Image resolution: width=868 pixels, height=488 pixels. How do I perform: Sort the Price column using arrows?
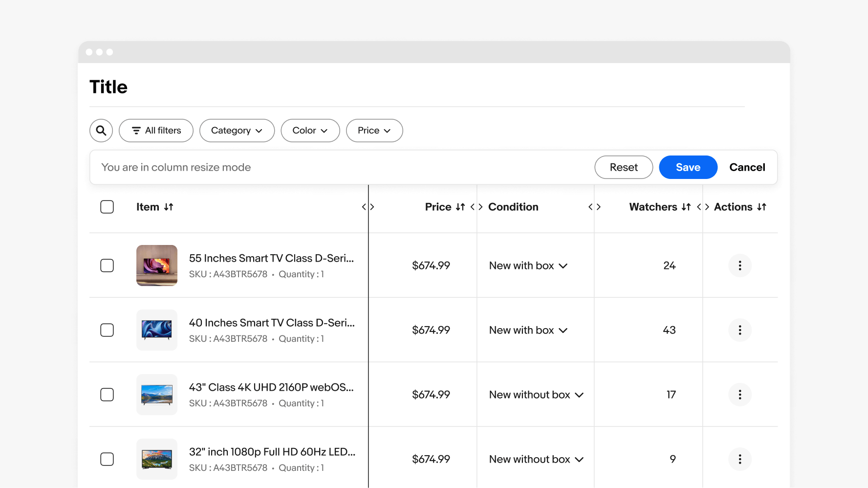460,207
